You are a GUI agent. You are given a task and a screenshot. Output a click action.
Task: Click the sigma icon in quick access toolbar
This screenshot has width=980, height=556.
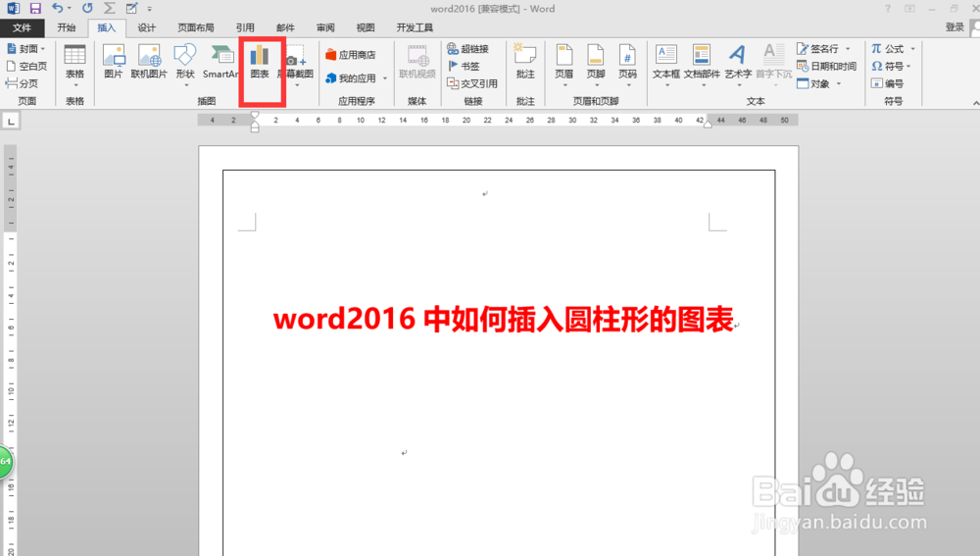(110, 9)
